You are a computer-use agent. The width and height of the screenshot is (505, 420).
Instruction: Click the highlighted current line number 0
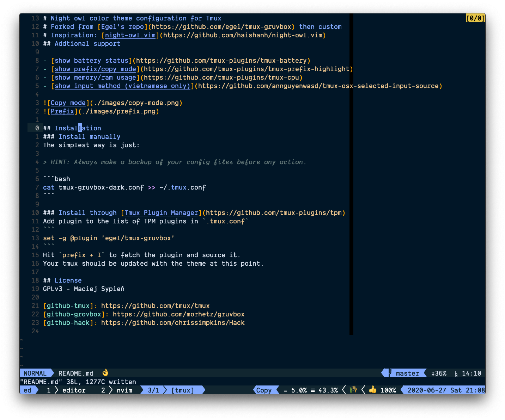click(37, 128)
